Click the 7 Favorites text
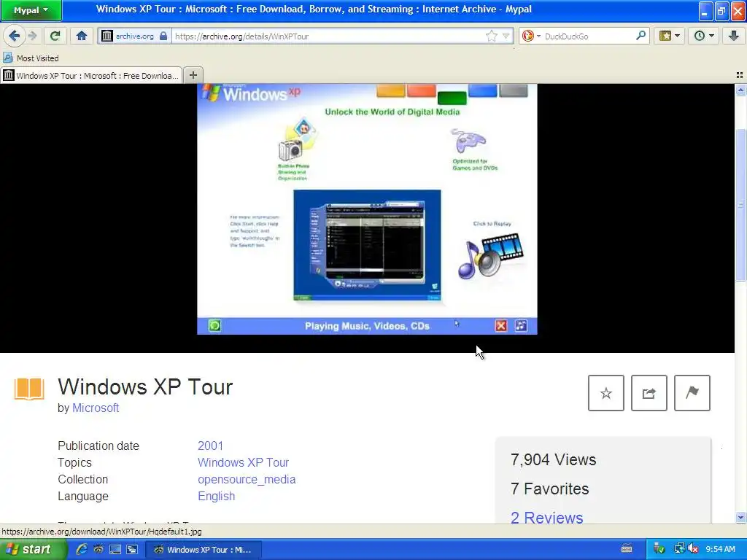 click(549, 489)
